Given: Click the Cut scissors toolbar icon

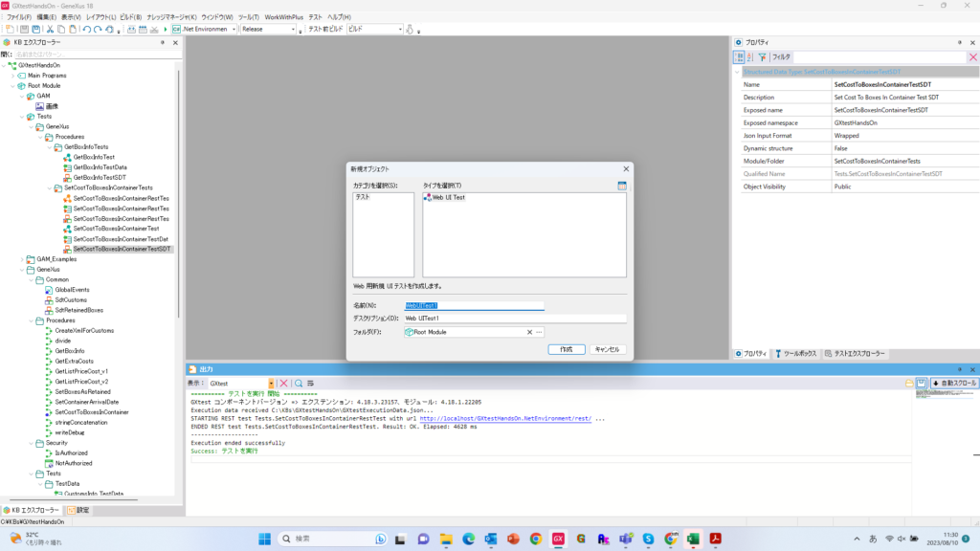Looking at the screenshot, I should click(50, 30).
